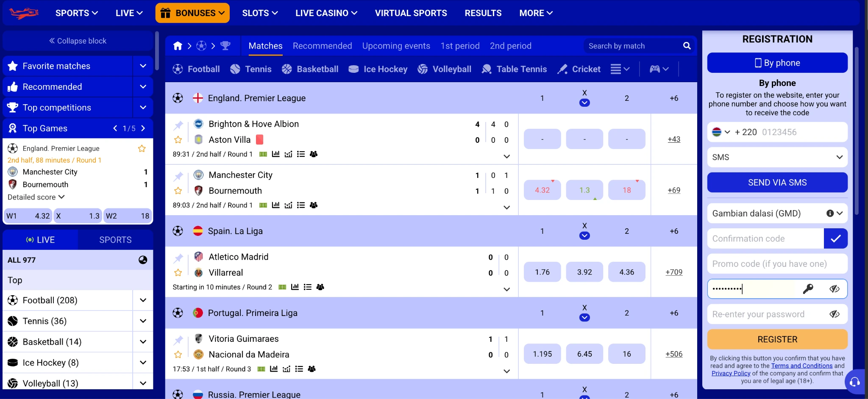
Task: Open the SPORTS top menu
Action: [77, 13]
